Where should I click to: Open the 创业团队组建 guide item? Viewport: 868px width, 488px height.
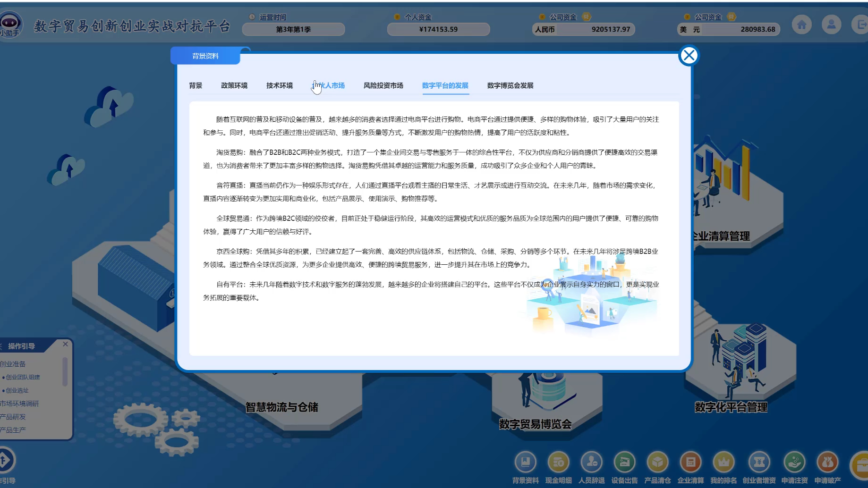coord(23,377)
